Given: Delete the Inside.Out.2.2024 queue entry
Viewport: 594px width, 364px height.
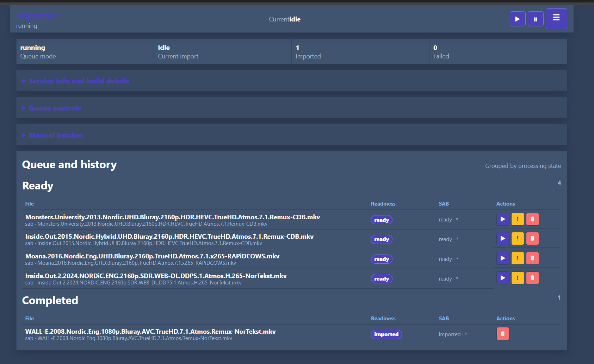Looking at the screenshot, I should click(x=532, y=278).
